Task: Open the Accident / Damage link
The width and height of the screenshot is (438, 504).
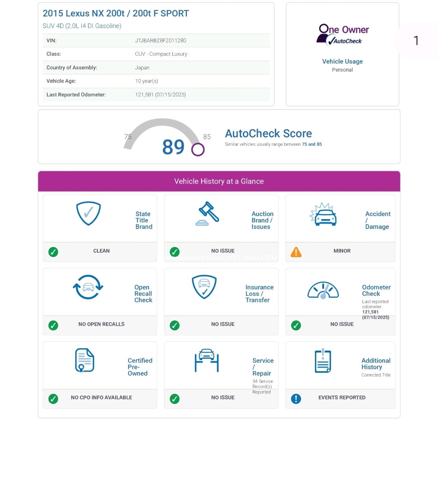Action: click(x=377, y=220)
